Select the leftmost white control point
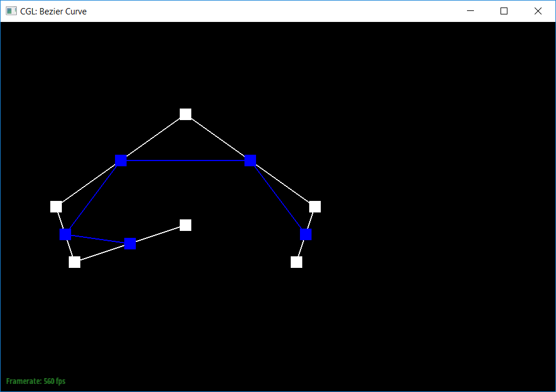556x392 pixels. 56,207
